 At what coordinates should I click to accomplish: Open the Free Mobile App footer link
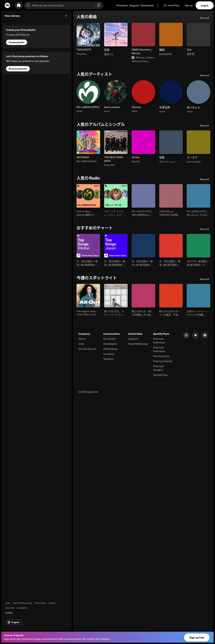point(138,344)
